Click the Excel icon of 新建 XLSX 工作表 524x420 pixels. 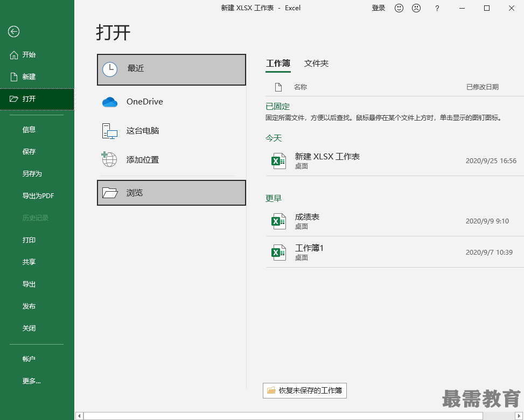point(278,161)
